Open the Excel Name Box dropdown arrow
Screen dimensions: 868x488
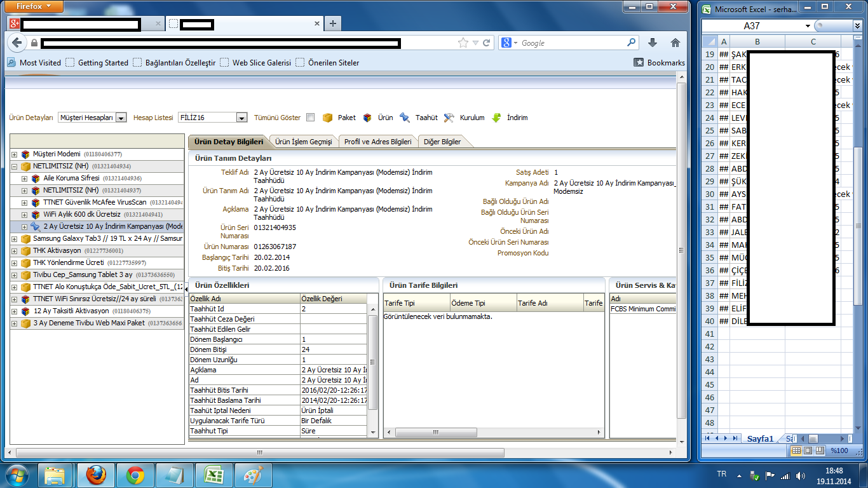tap(808, 26)
